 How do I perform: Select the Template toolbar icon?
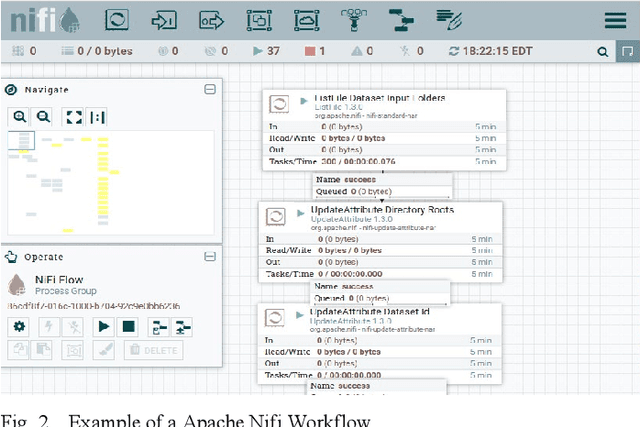(401, 20)
